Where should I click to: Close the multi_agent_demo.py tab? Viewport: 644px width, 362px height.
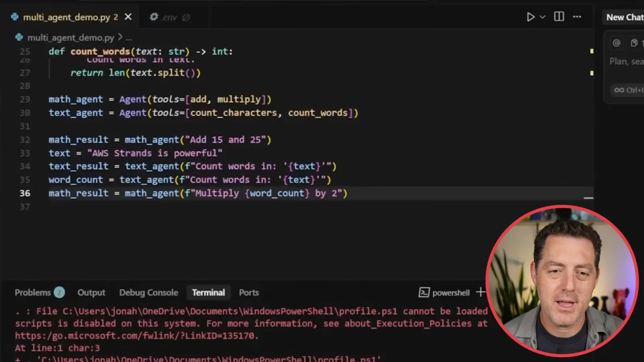pos(128,17)
